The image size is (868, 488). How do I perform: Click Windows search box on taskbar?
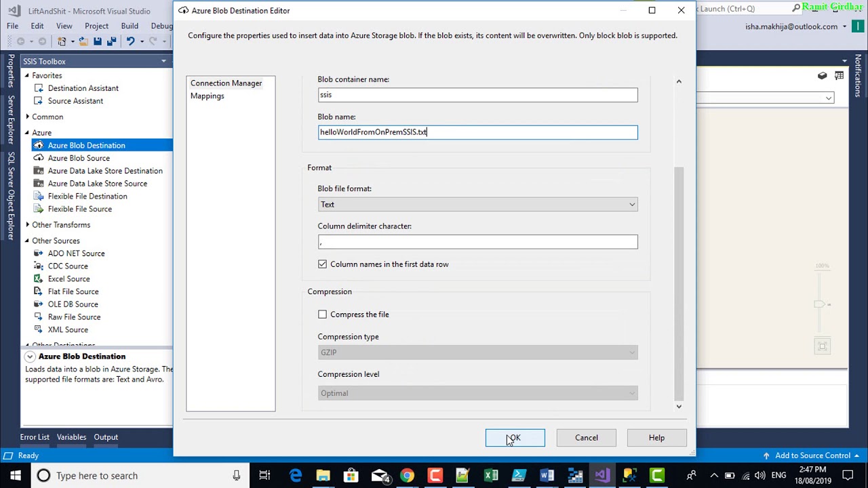click(139, 475)
